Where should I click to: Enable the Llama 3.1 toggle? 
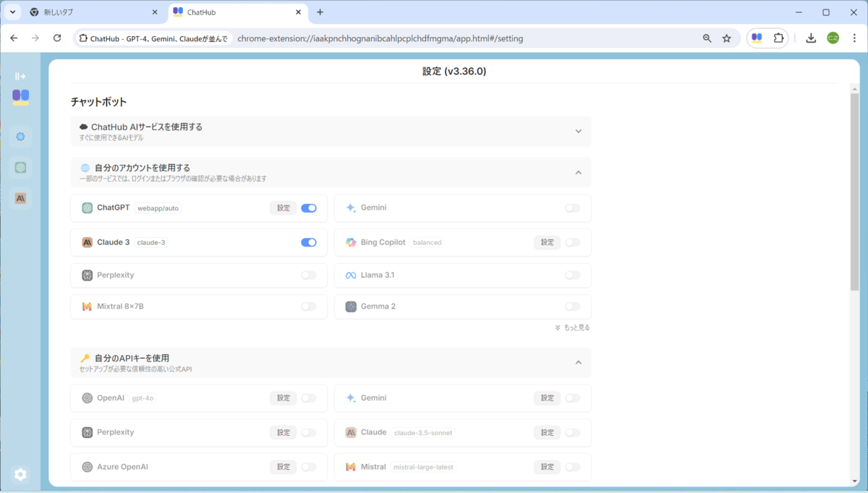[572, 275]
